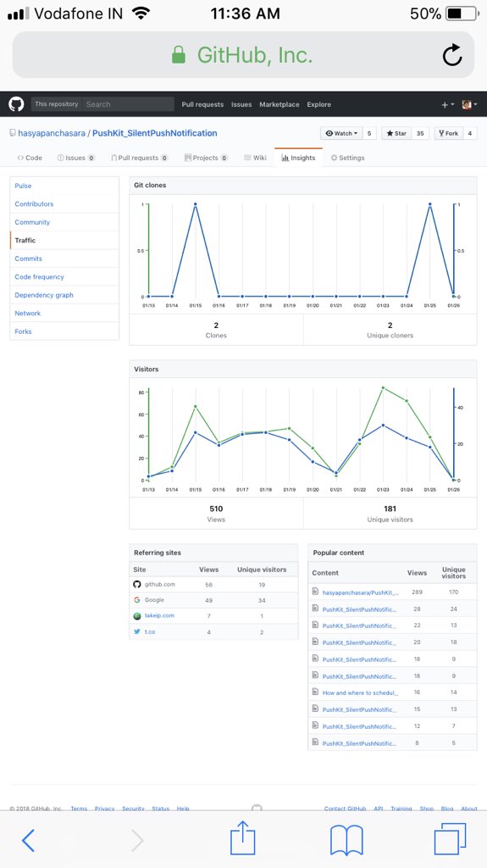Switch to the Wiki tab
This screenshot has width=487, height=868.
point(255,158)
